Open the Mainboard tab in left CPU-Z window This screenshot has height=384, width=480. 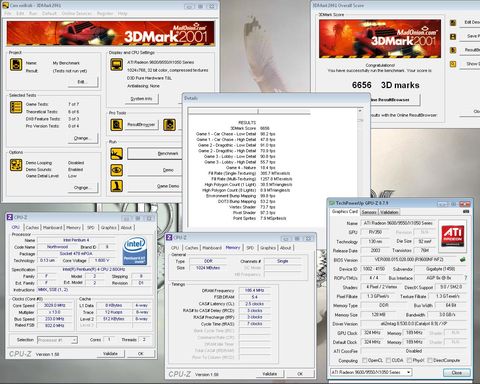point(53,227)
